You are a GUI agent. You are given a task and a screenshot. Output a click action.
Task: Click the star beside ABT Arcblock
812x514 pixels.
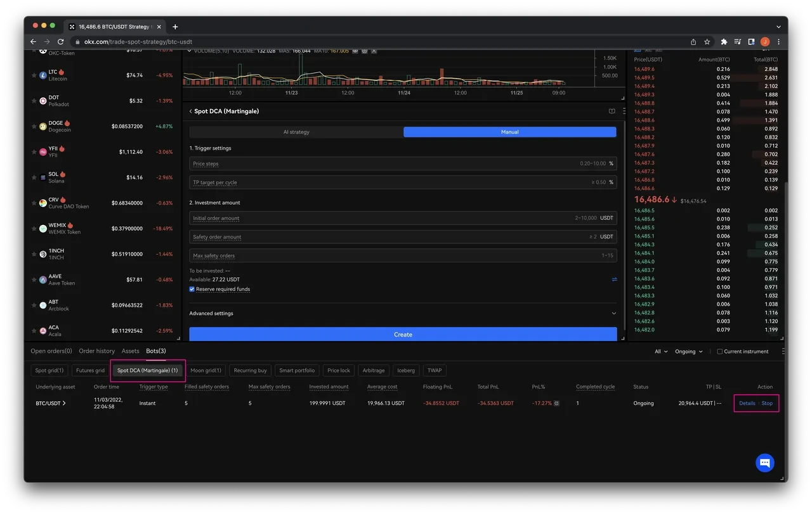pyautogui.click(x=34, y=305)
